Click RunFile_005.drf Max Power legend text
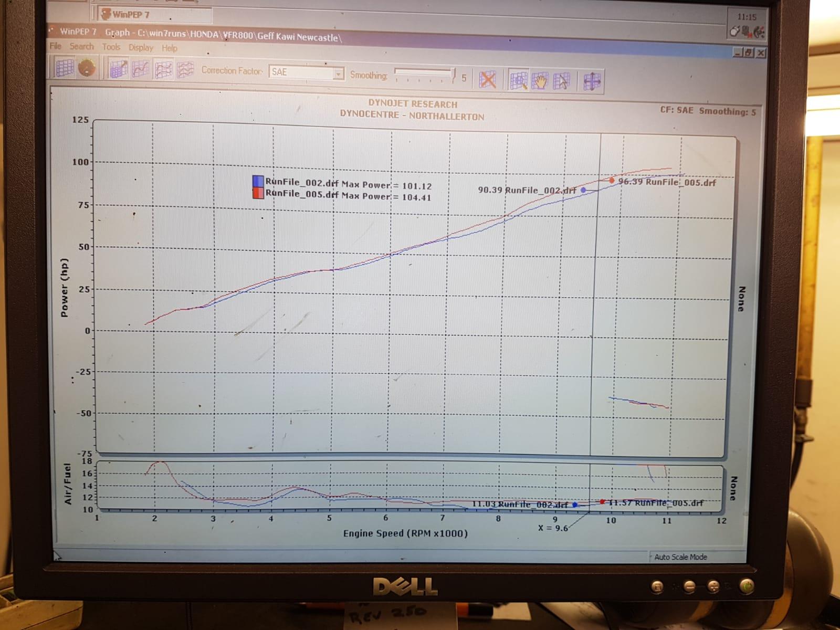Image resolution: width=840 pixels, height=630 pixels. click(x=348, y=195)
